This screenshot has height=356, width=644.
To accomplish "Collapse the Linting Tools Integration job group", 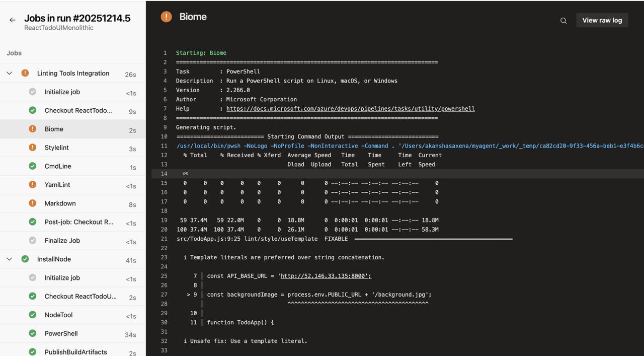I will (x=9, y=73).
